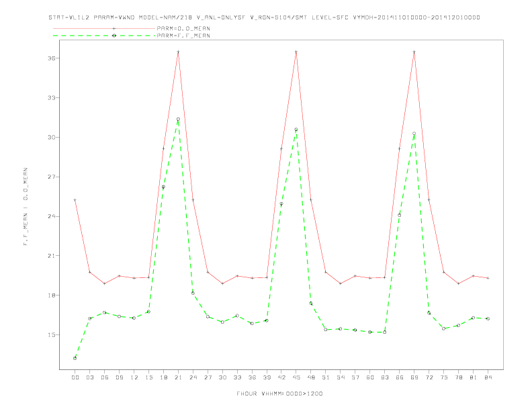This screenshot has height=411, width=532.
Task: Click the x-axis tick label 15
Action: 148,377
